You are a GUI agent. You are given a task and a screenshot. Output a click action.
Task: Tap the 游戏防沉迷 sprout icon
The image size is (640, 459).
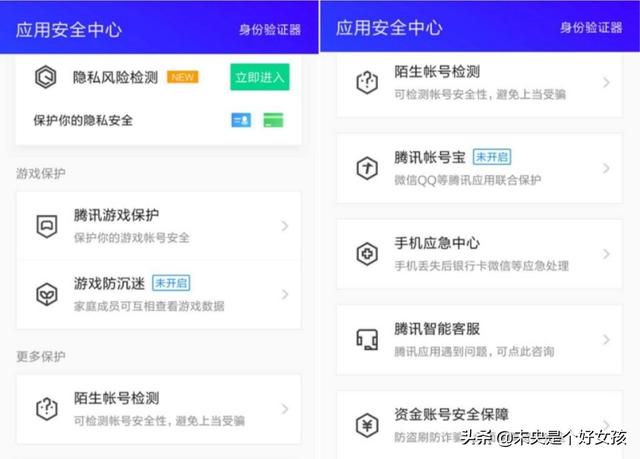click(x=47, y=294)
